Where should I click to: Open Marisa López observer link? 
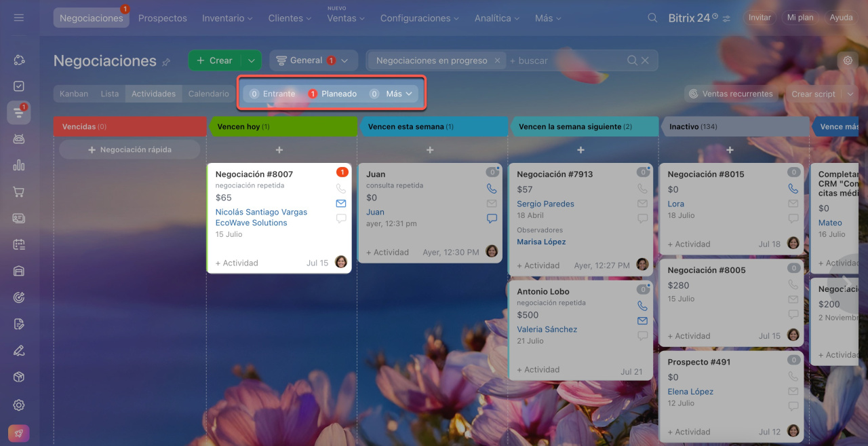click(541, 242)
